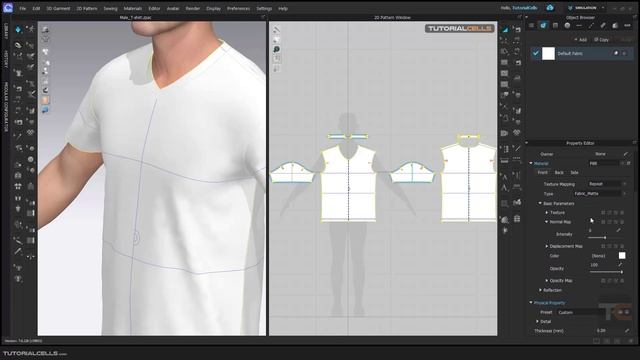Adjust the Opacity slider
Image resolution: width=640 pixels, height=360 pixels.
point(606,272)
